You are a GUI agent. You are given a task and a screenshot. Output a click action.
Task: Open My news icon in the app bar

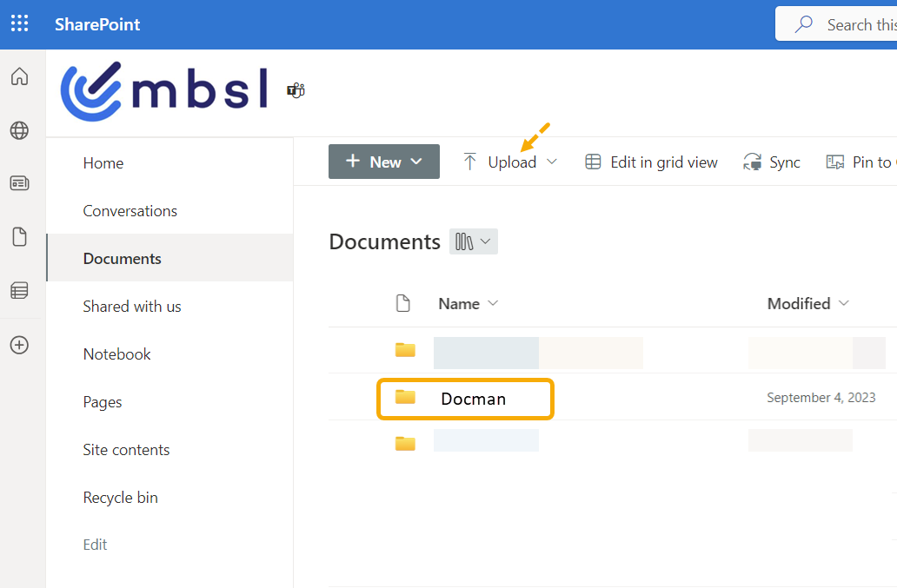(19, 183)
